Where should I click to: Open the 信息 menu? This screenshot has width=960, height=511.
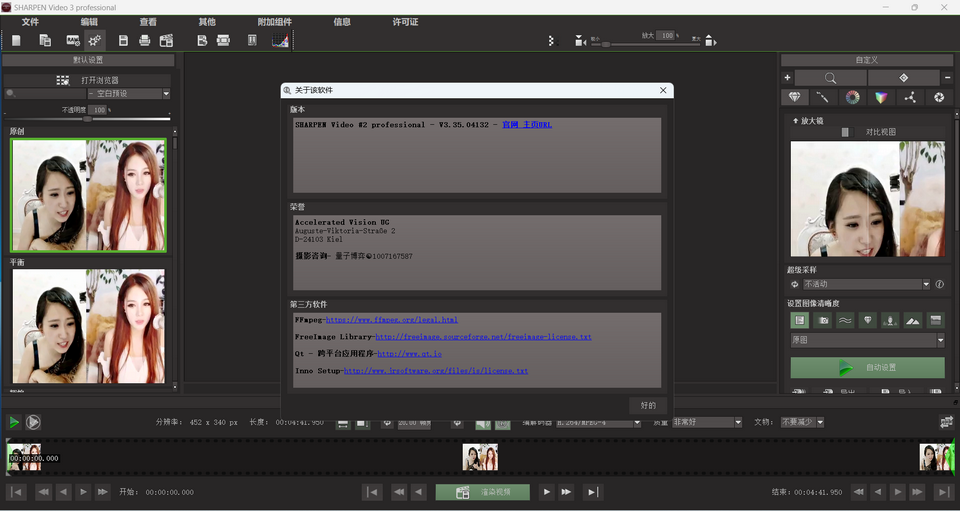point(342,22)
